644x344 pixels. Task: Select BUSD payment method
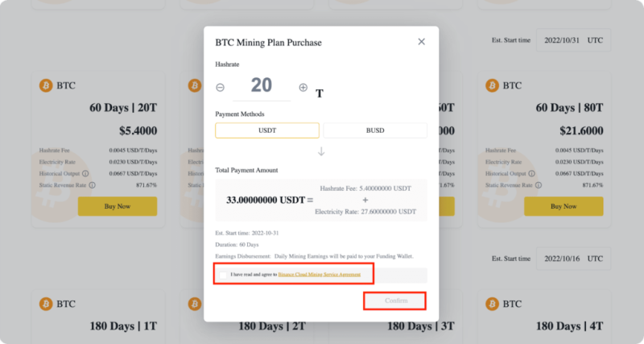375,131
